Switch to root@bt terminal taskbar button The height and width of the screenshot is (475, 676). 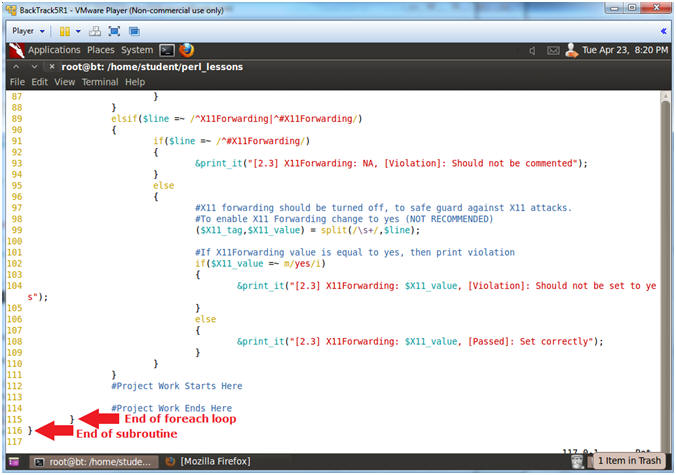coord(94,462)
